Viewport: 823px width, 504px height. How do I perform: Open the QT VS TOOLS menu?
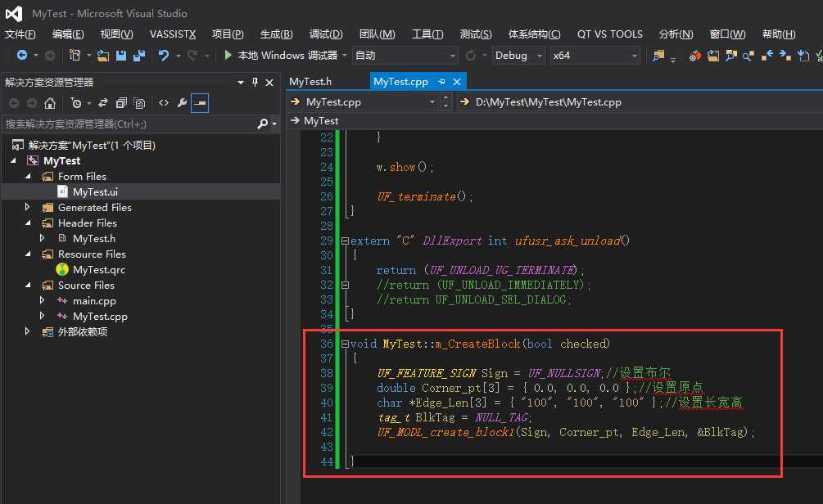[610, 34]
